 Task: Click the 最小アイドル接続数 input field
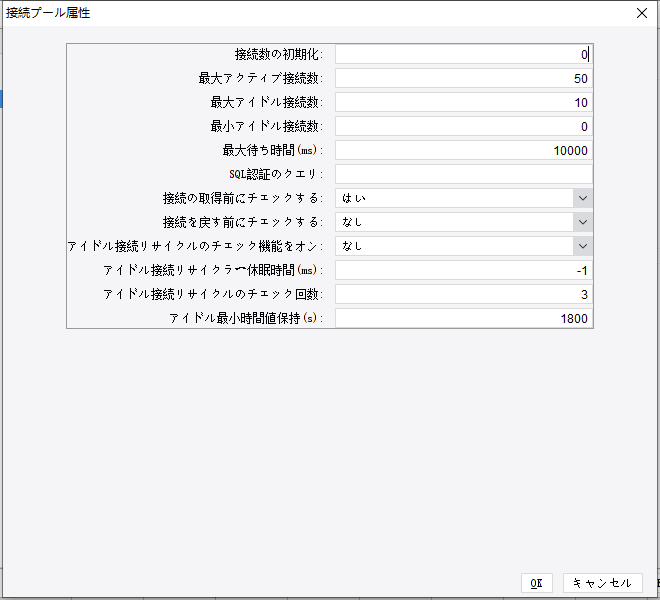point(464,126)
